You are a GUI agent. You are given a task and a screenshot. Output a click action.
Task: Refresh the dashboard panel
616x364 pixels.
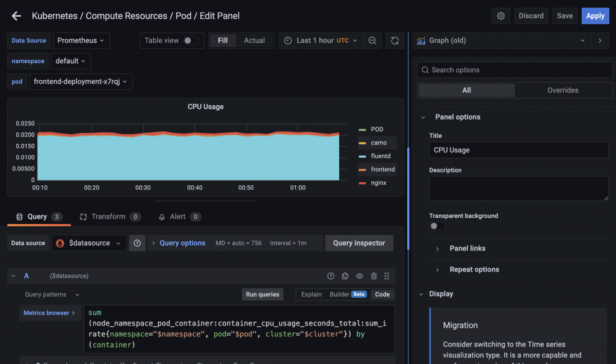pos(395,40)
